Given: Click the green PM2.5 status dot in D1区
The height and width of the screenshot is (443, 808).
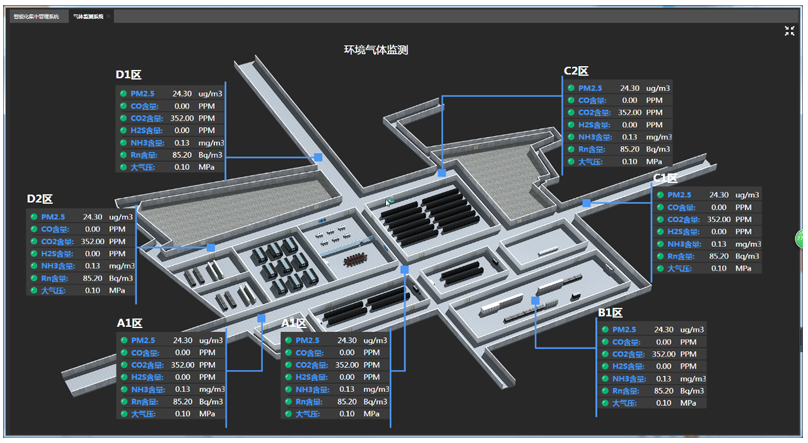Looking at the screenshot, I should tap(122, 93).
